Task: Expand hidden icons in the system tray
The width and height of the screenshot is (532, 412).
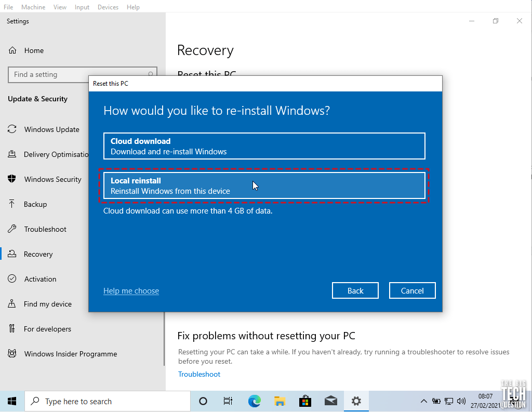Action: pyautogui.click(x=424, y=401)
